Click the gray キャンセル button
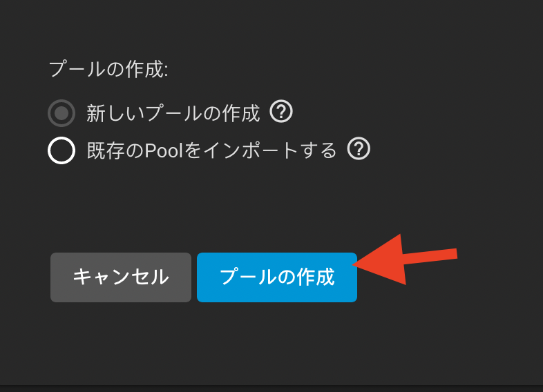The height and width of the screenshot is (392, 543). [121, 277]
